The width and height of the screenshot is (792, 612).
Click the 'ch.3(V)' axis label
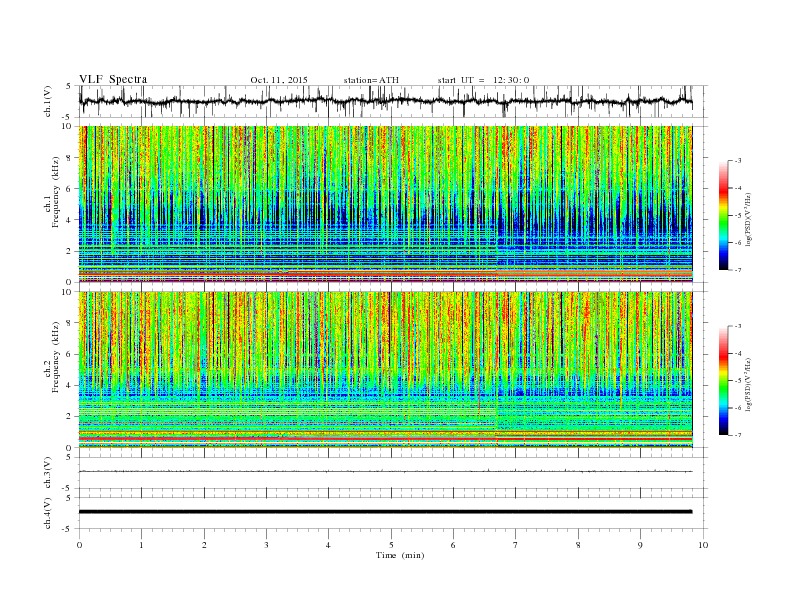pos(48,473)
